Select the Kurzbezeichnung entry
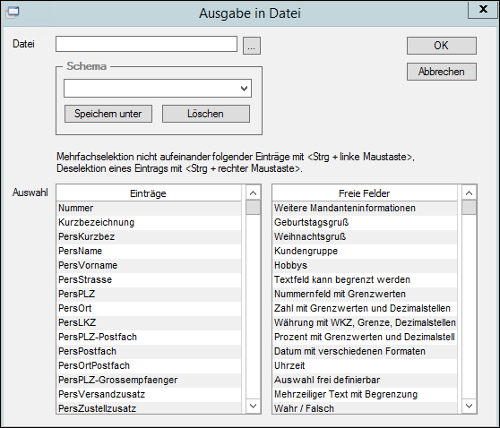 (x=149, y=222)
